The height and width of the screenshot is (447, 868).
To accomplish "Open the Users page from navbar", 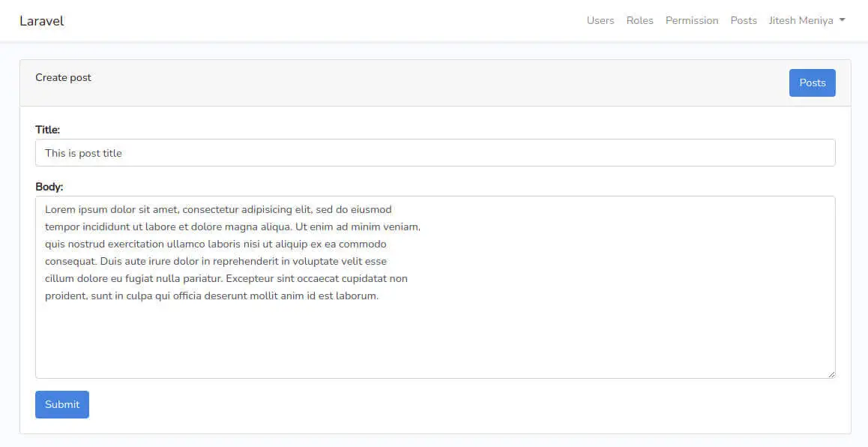I will [x=600, y=20].
